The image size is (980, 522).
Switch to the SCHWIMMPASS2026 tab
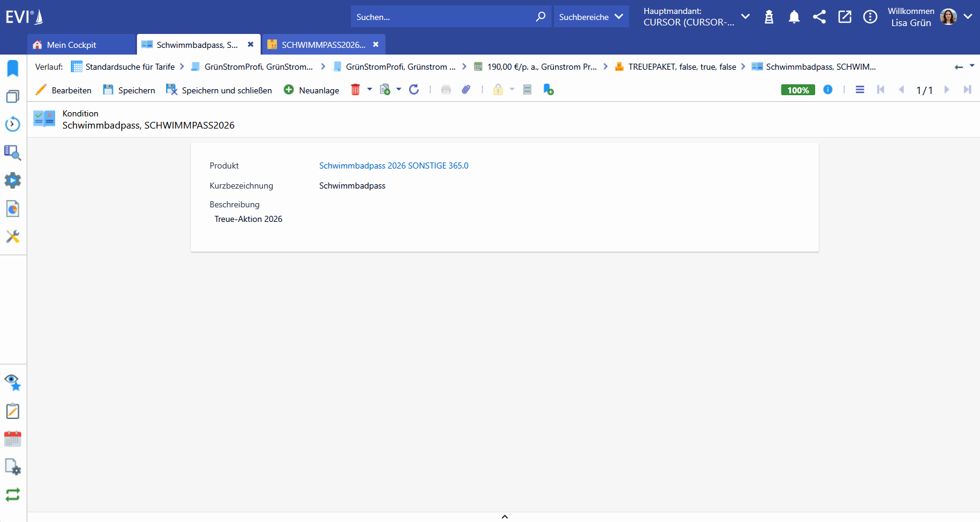click(x=324, y=45)
